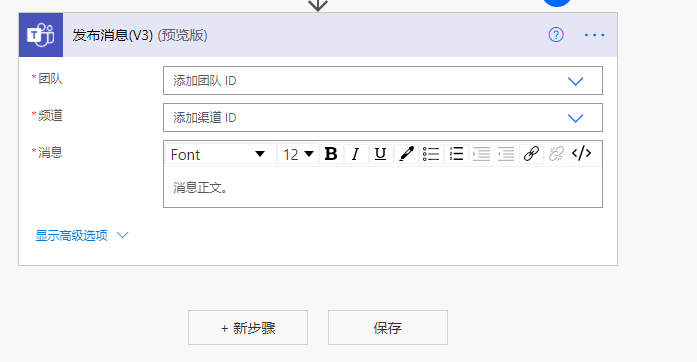The image size is (697, 362).
Task: Click the 频道 field label
Action: tap(50, 116)
